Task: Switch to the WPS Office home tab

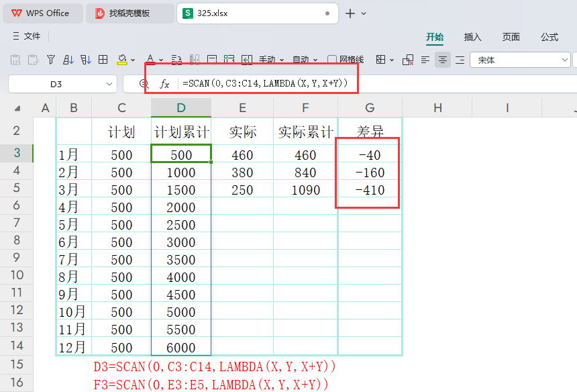Action: pos(43,13)
